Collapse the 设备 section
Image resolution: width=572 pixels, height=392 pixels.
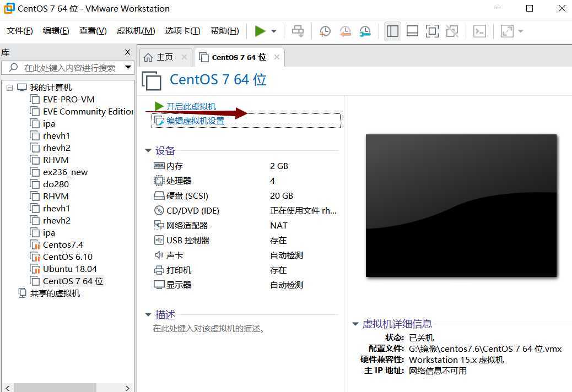pyautogui.click(x=148, y=150)
